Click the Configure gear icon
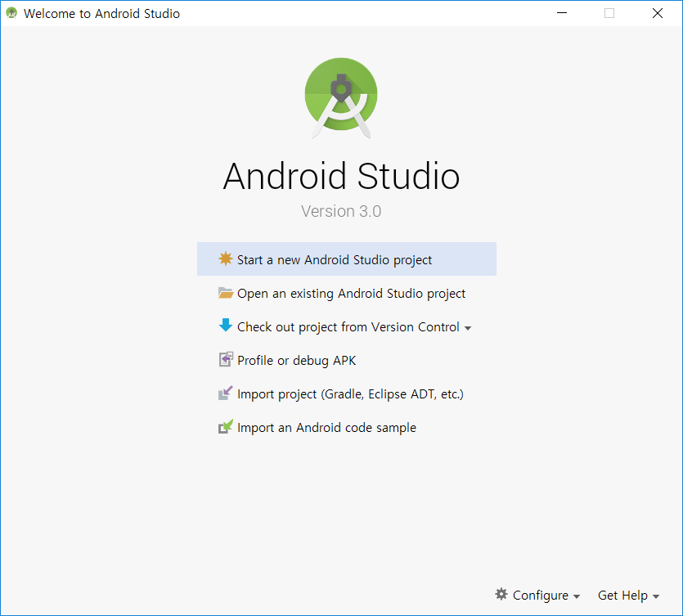The image size is (683, 616). (501, 594)
